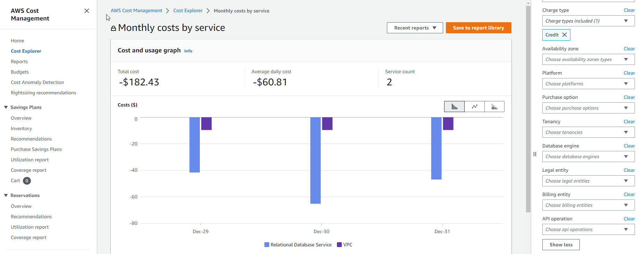Remove the Credit charge type filter
The width and height of the screenshot is (644, 254).
coord(565,35)
